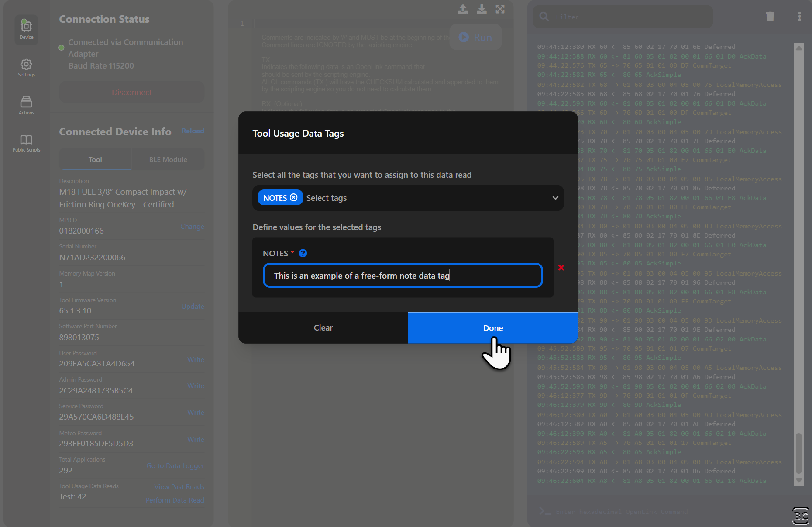Click the Baud Rate 115200 text
The width and height of the screenshot is (812, 527).
[101, 66]
